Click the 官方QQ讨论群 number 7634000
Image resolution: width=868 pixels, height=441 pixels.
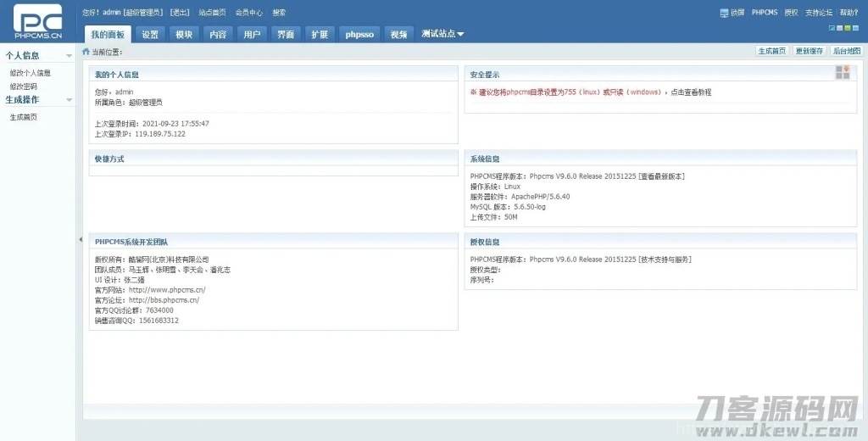pyautogui.click(x=159, y=310)
